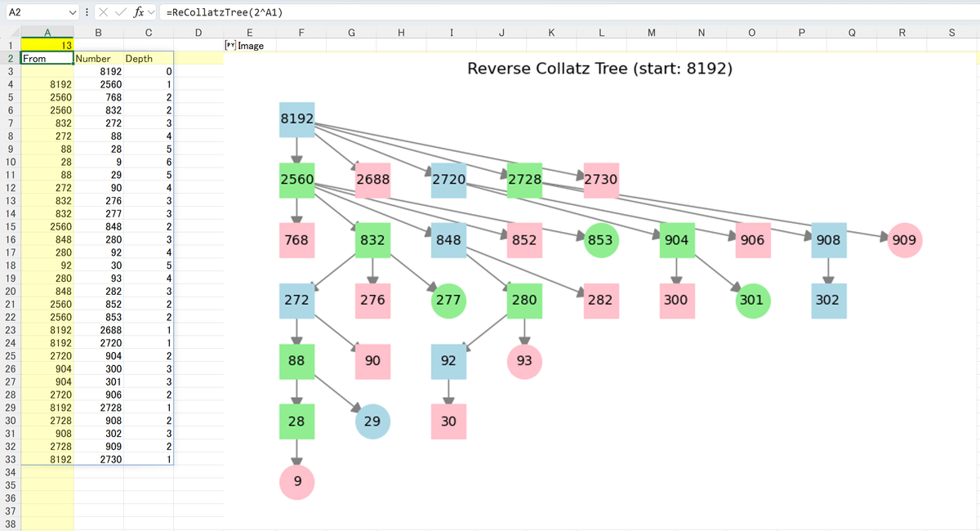Click the pink 768 node

point(296,240)
